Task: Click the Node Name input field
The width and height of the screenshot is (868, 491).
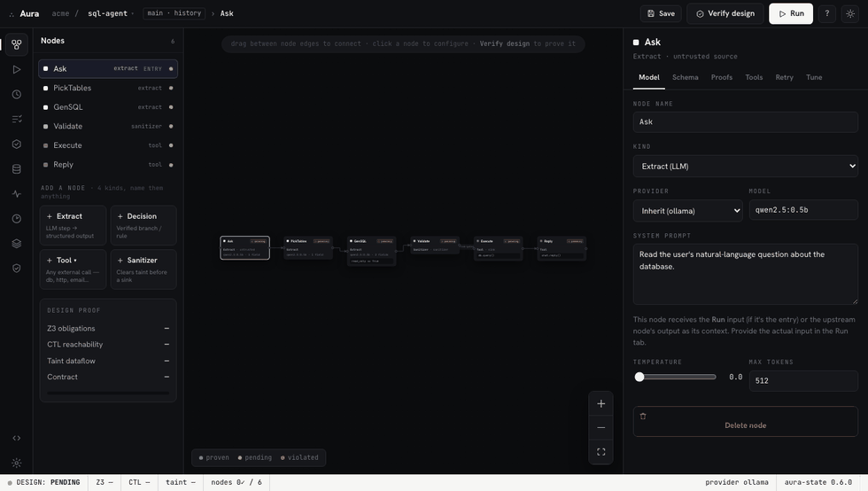Action: [x=746, y=122]
